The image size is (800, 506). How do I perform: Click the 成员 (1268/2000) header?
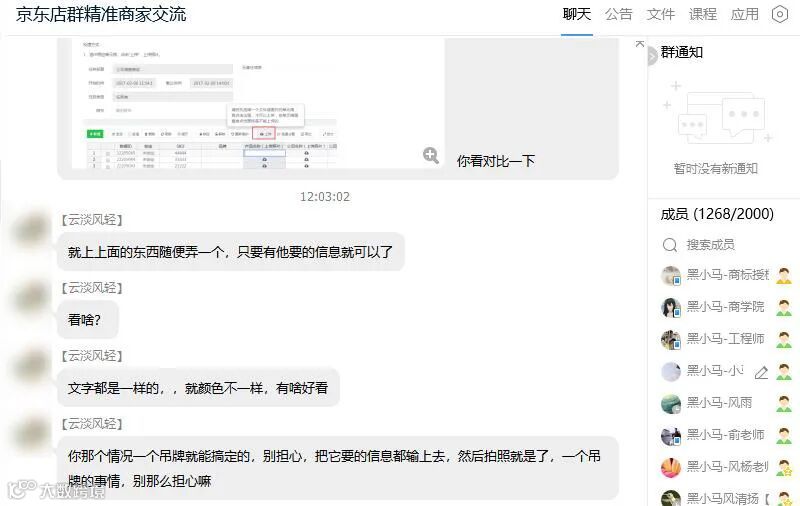tap(717, 214)
